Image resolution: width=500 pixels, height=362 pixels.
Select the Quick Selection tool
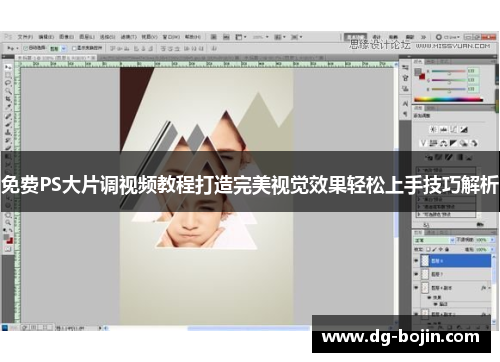pyautogui.click(x=8, y=91)
